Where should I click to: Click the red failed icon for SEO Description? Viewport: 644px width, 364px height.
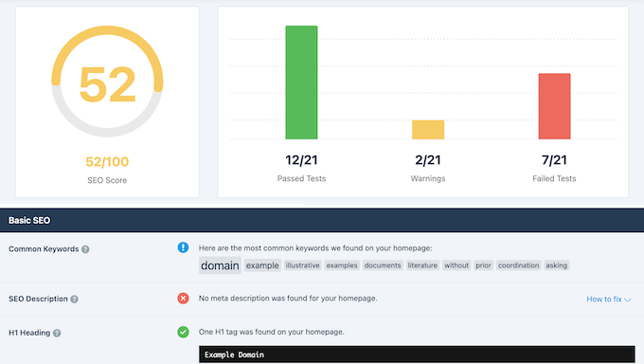[x=183, y=299]
